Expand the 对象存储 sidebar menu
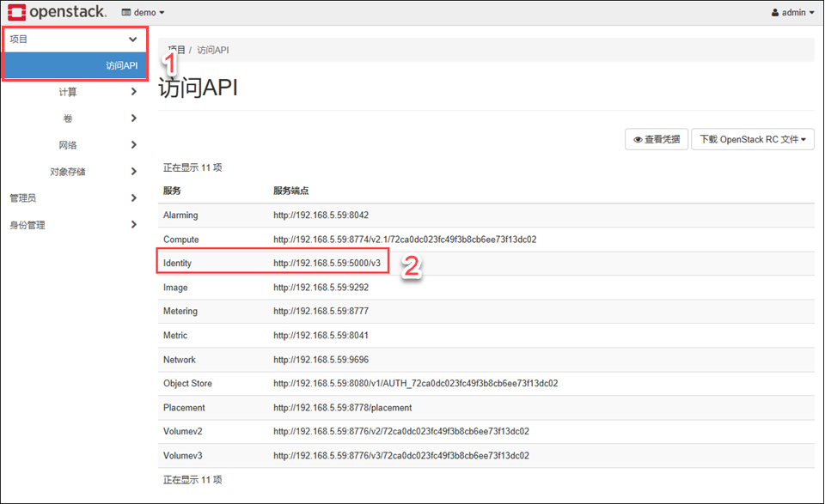825x504 pixels. click(69, 172)
